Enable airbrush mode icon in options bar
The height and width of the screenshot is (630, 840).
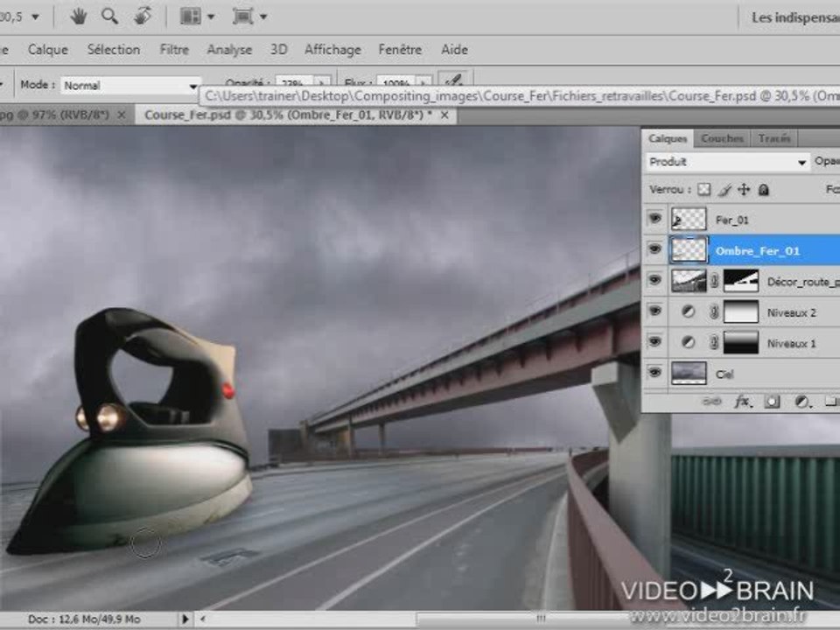tap(453, 81)
